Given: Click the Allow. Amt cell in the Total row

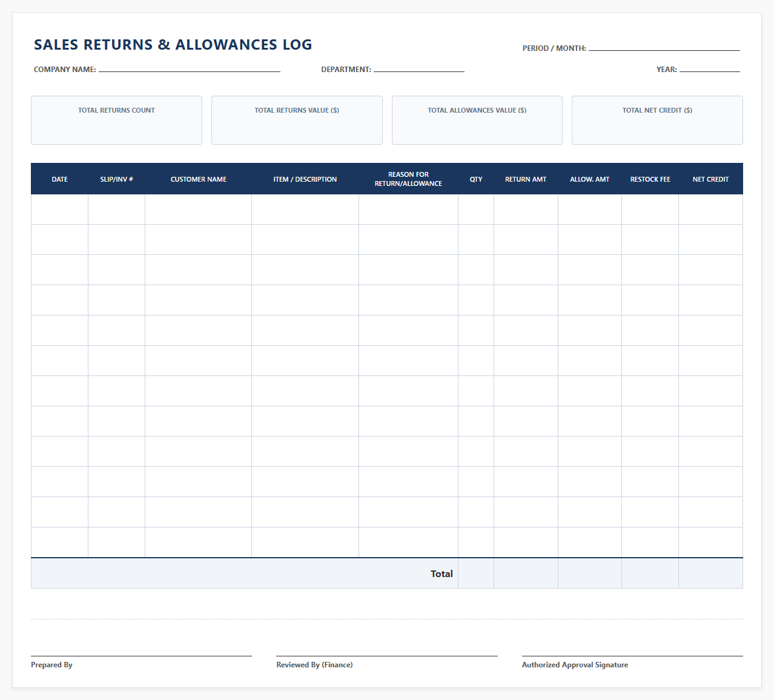Looking at the screenshot, I should click(590, 573).
